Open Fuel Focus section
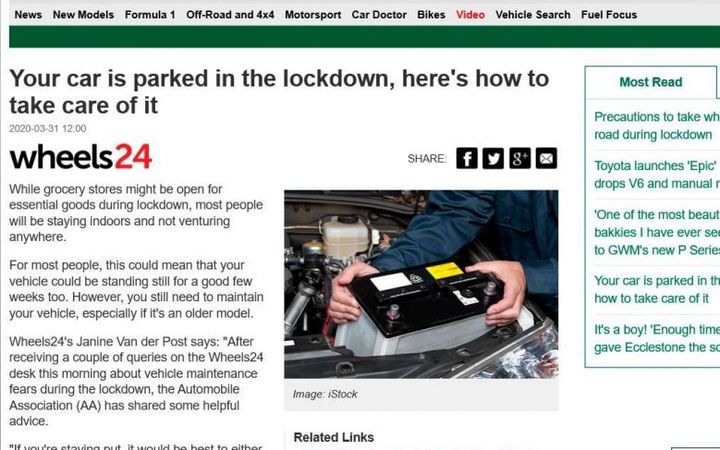This screenshot has width=720, height=450. (609, 15)
